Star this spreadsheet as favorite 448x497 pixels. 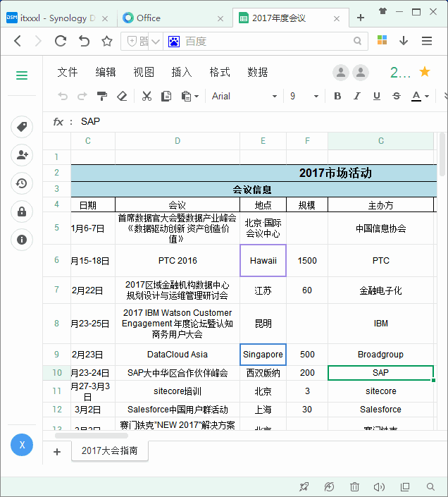pos(425,72)
